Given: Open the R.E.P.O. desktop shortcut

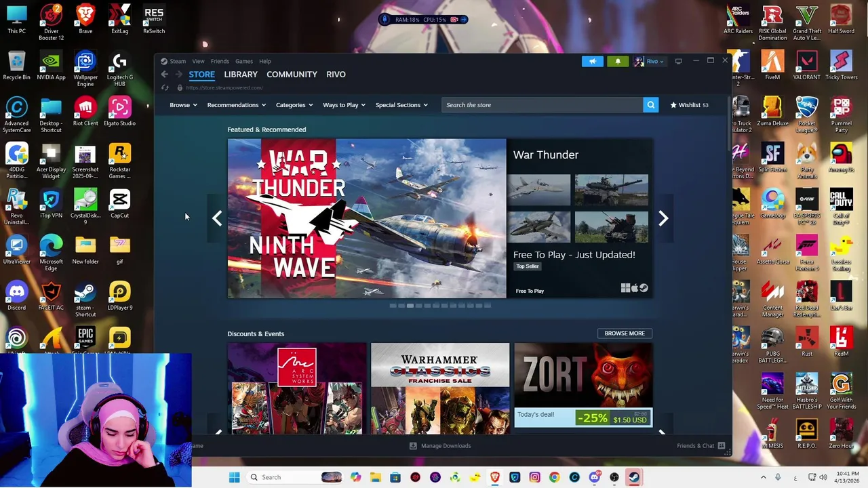Looking at the screenshot, I should tap(806, 435).
